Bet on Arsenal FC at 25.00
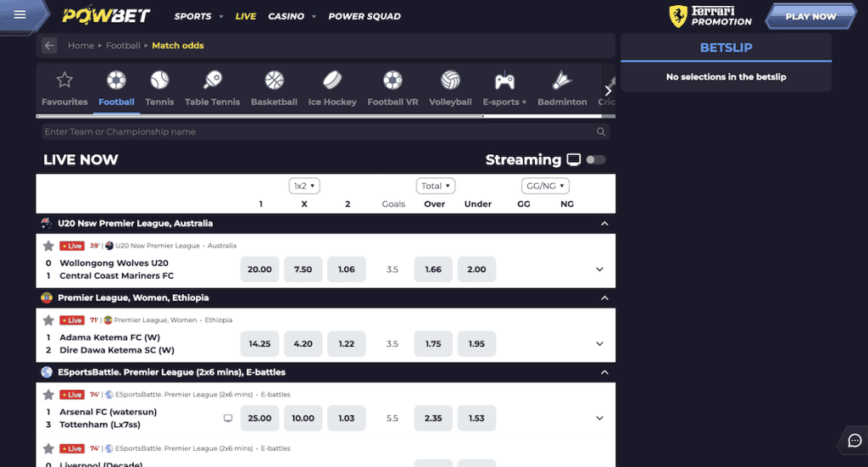Viewport: 868px width, 467px height. 259,419
